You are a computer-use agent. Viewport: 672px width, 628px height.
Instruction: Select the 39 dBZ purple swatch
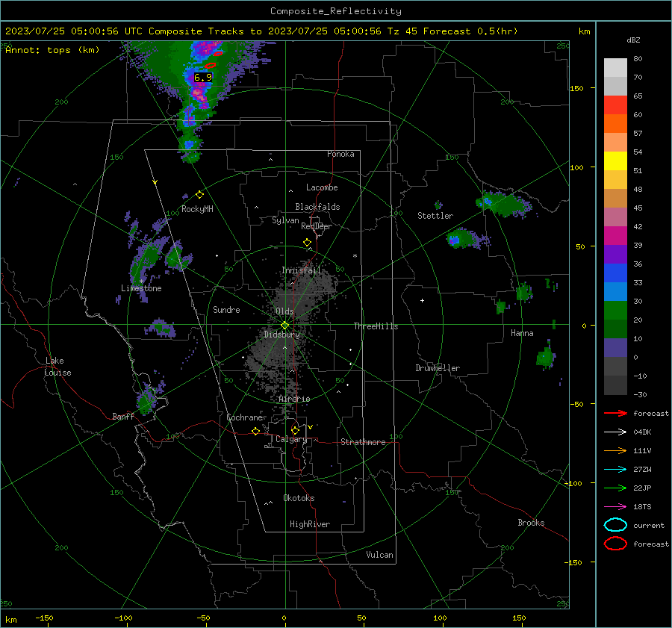click(615, 254)
